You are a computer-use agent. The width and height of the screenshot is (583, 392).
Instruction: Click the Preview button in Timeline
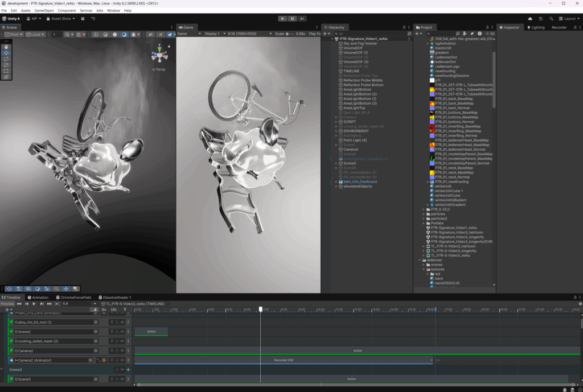tap(7, 304)
